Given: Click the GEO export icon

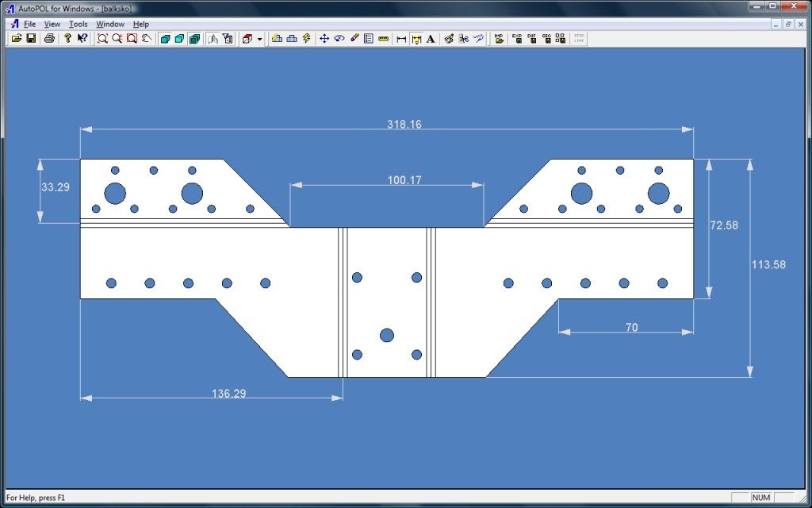Looking at the screenshot, I should 546,38.
